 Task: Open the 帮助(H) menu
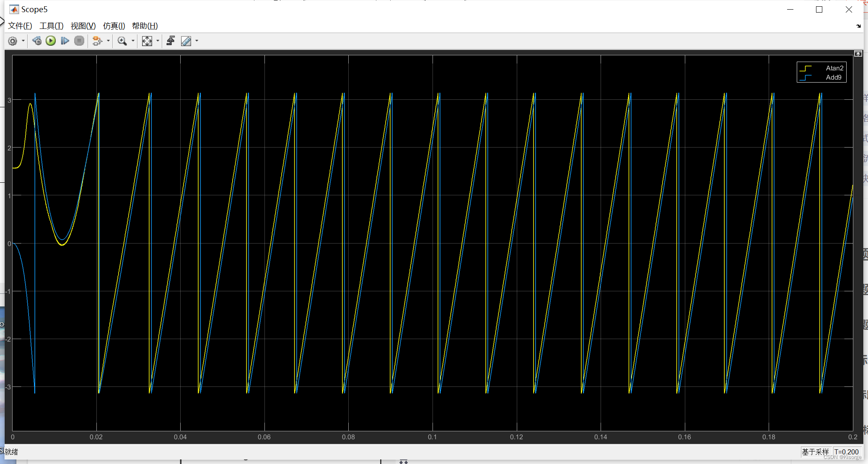pos(145,26)
